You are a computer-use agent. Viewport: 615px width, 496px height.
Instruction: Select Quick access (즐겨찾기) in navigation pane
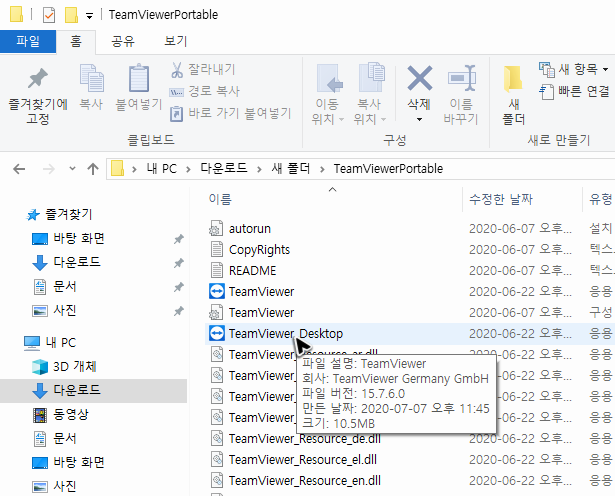tap(59, 214)
